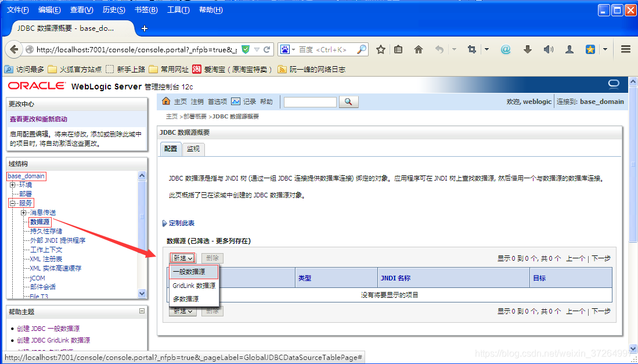Click the record image icon beside 记录
This screenshot has height=364, width=638.
pos(236,101)
